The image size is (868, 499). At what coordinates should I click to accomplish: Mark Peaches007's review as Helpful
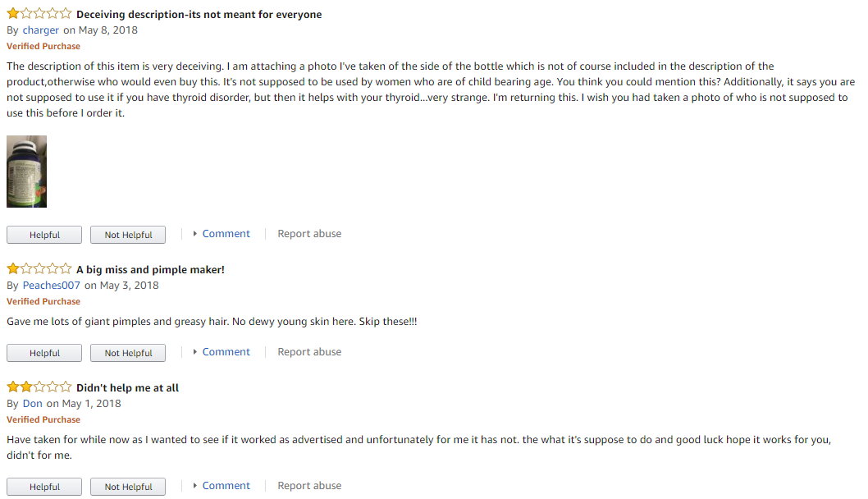44,353
